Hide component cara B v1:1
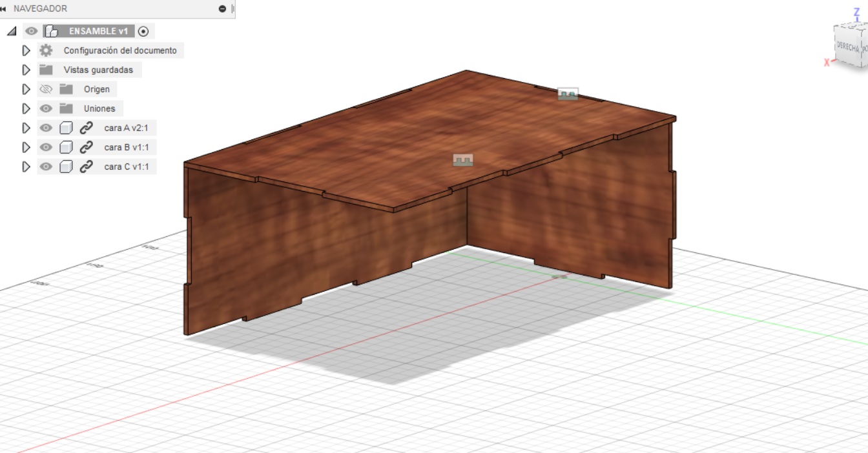Screen dimensions: 868x453 click(46, 147)
